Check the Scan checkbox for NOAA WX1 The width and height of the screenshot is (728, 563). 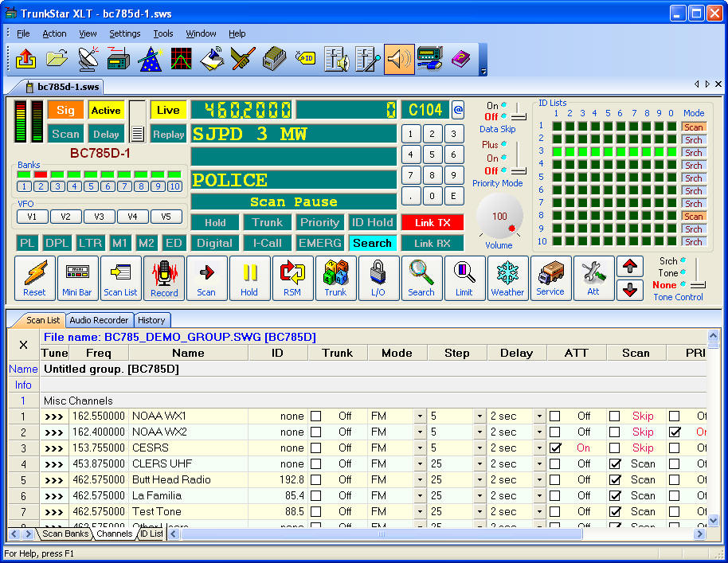click(615, 416)
